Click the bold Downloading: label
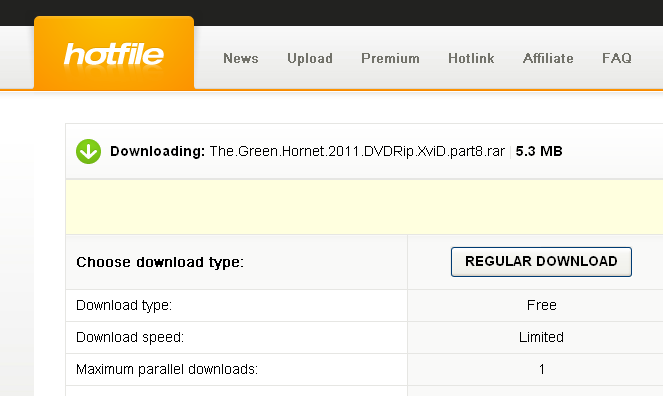Screen dimensions: 663x396 click(157, 151)
